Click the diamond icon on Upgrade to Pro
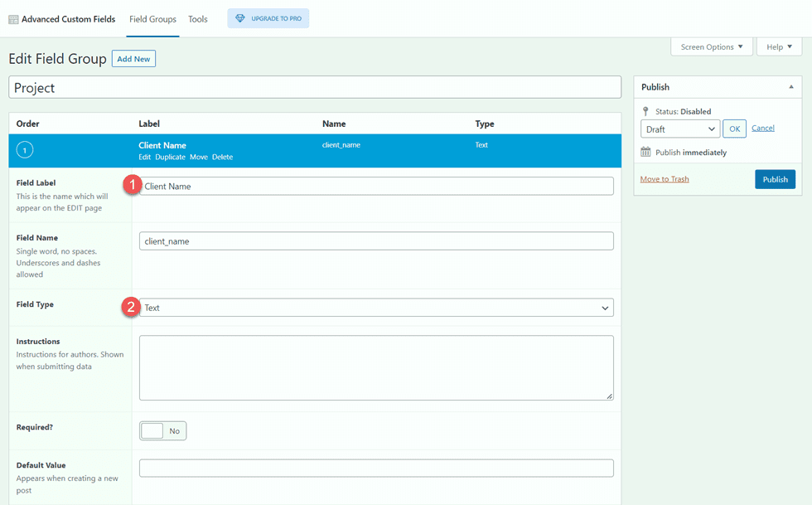812x505 pixels. click(240, 17)
